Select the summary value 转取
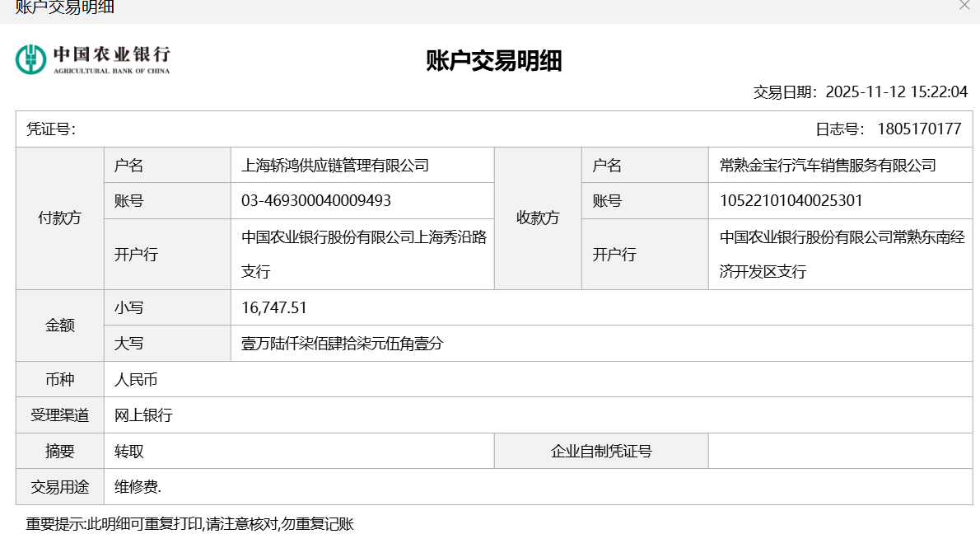The image size is (980, 548). pos(129,452)
